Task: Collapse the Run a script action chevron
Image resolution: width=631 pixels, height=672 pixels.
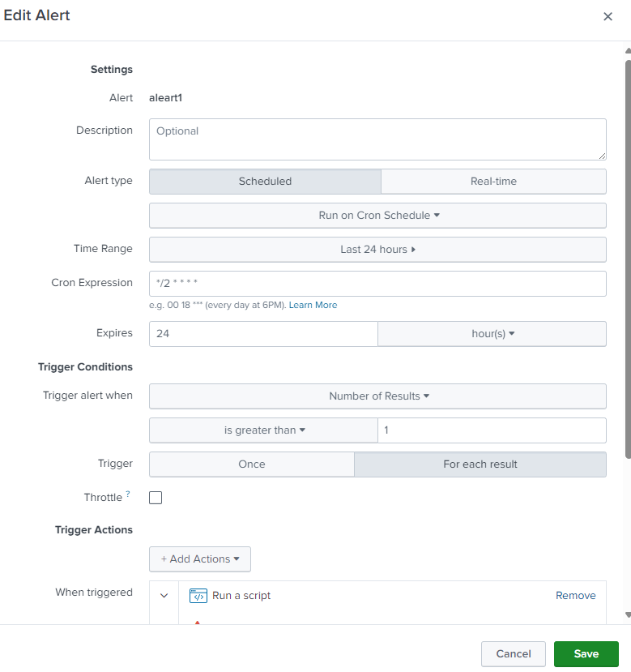Action: [x=164, y=596]
